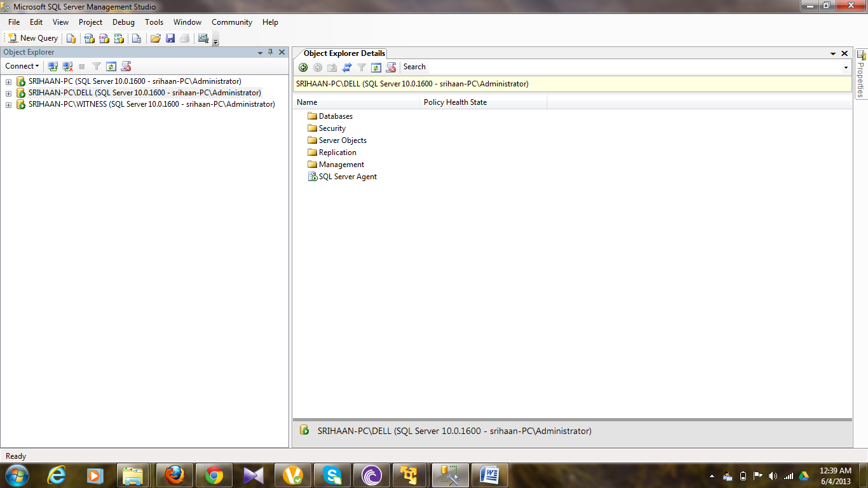Launch Activity Monitor from the toolbar
This screenshot has height=488, width=868.
[x=202, y=38]
